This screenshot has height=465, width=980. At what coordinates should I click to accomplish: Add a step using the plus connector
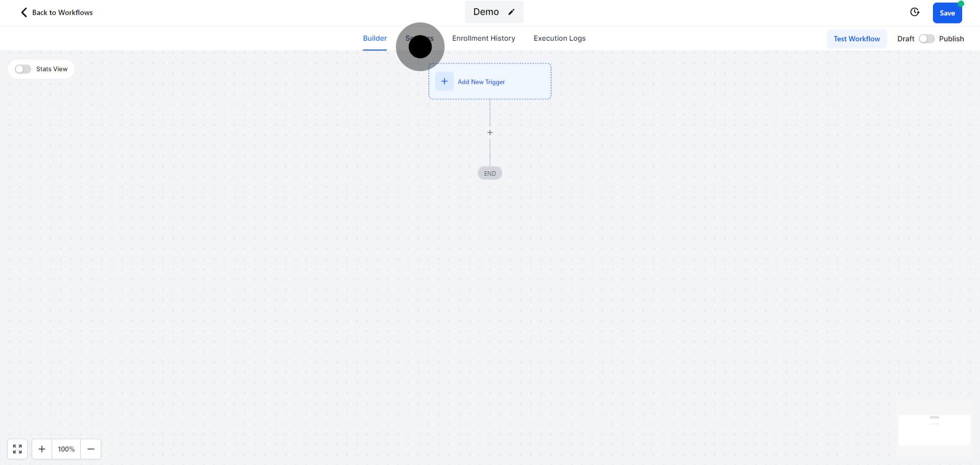489,133
